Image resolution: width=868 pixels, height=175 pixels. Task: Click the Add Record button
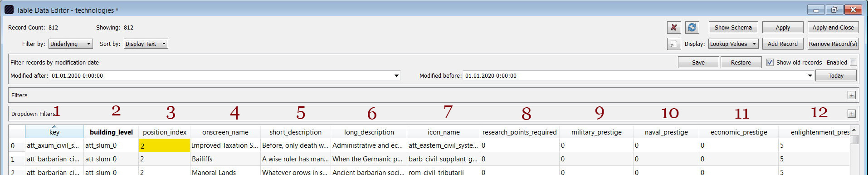point(783,44)
